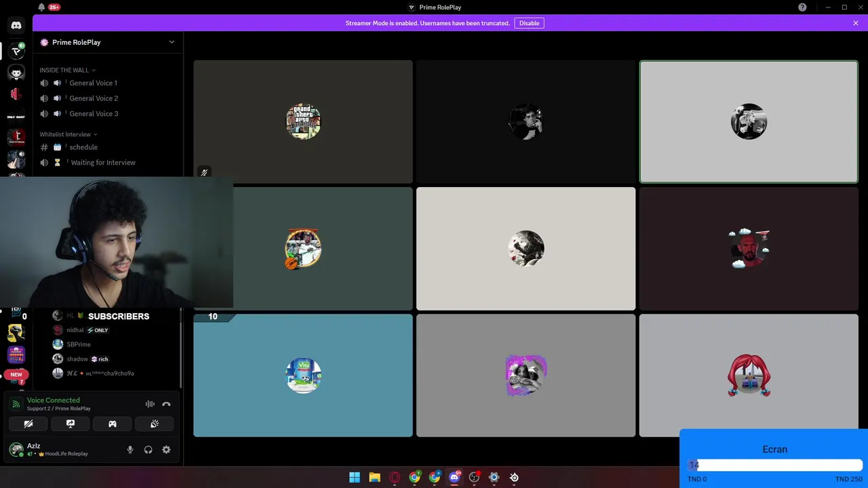Select the tile with the purple-splashed avatar
Image resolution: width=868 pixels, height=488 pixels.
(526, 375)
